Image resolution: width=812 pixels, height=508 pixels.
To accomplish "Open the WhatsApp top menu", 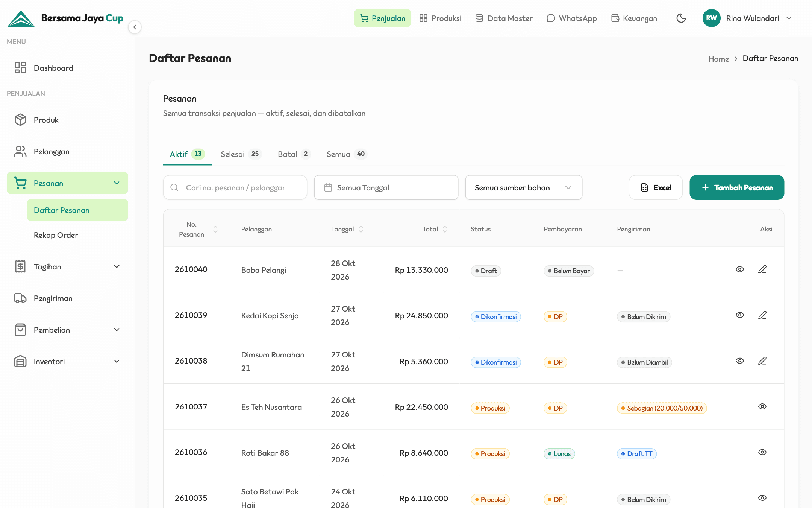I will [x=571, y=18].
